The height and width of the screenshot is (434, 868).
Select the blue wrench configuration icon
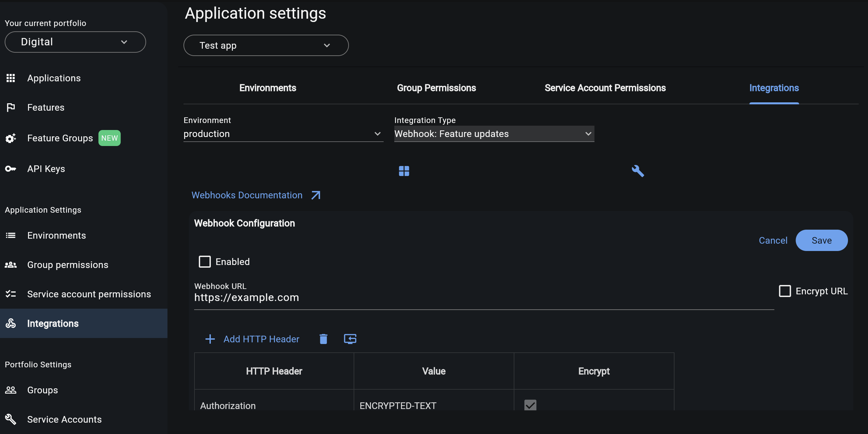pos(637,171)
